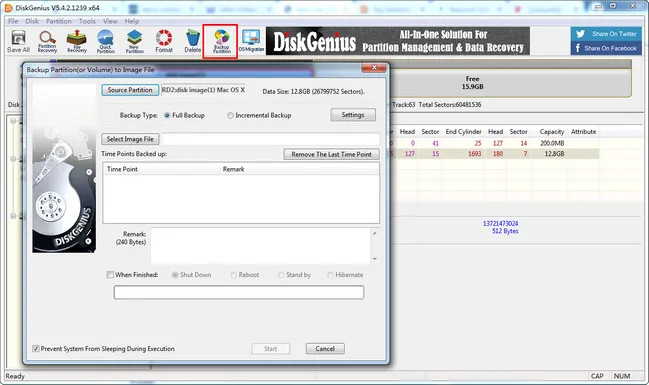Select Full Backup radio option
Screen dimensions: 649x385
pyautogui.click(x=185, y=115)
